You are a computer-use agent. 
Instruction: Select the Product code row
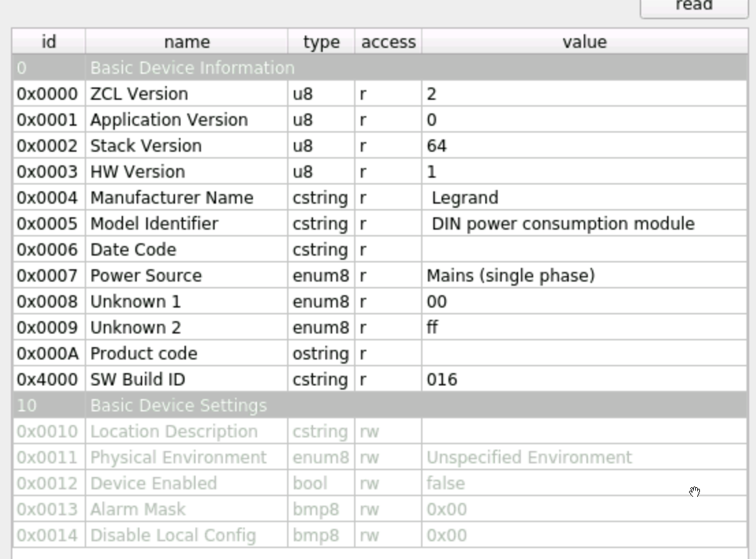pos(380,354)
